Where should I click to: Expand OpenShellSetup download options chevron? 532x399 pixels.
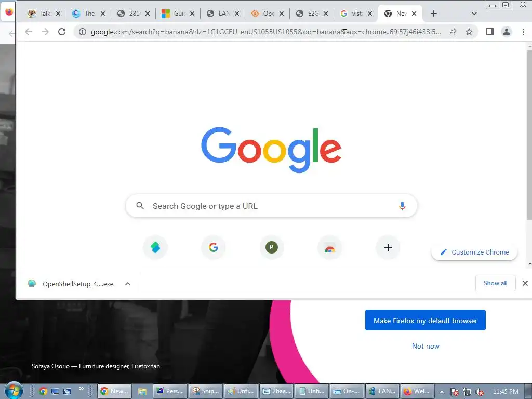tap(128, 284)
